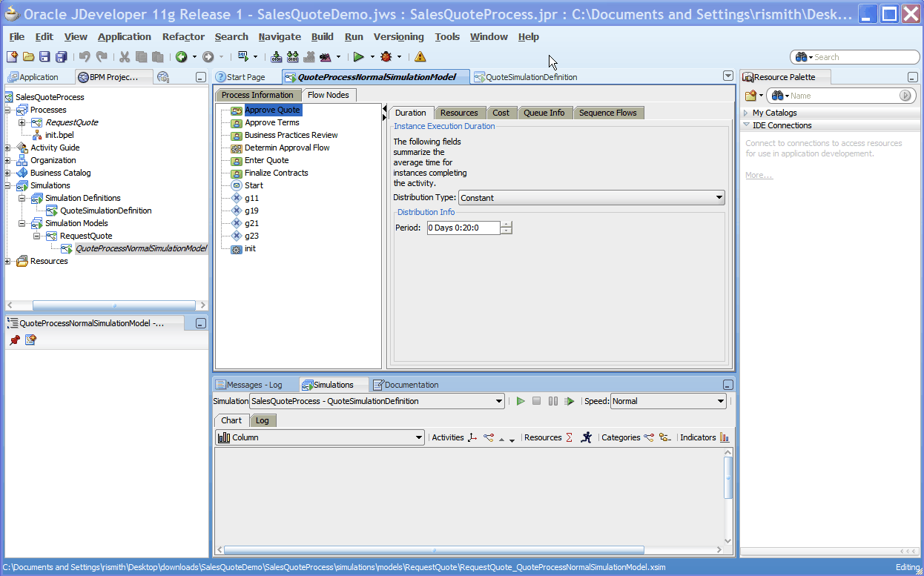Screen dimensions: 924x576
Task: Click the Cut scissors icon
Action: tap(124, 57)
